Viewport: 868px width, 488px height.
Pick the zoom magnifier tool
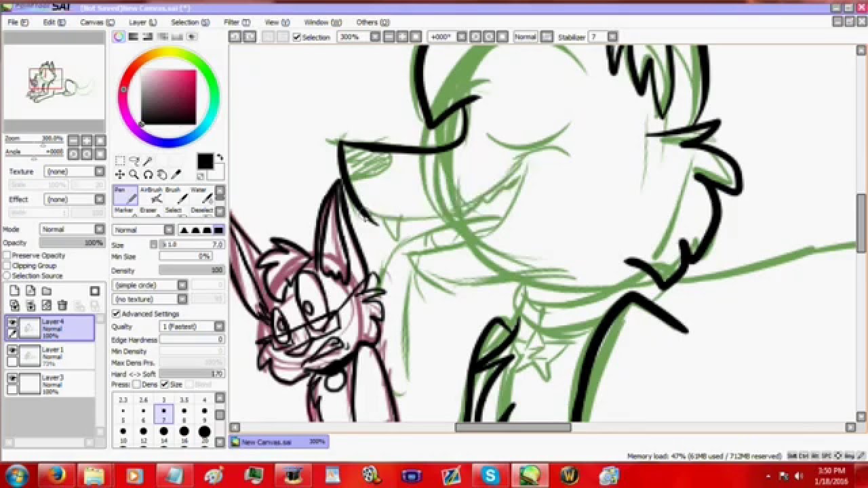coord(134,175)
